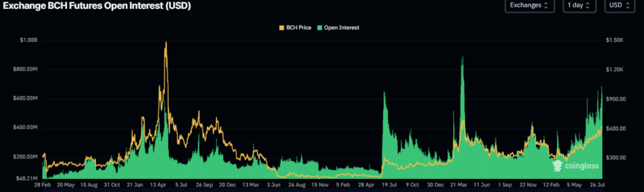Image resolution: width=644 pixels, height=192 pixels.
Task: Open the USD currency dropdown
Action: pos(620,5)
